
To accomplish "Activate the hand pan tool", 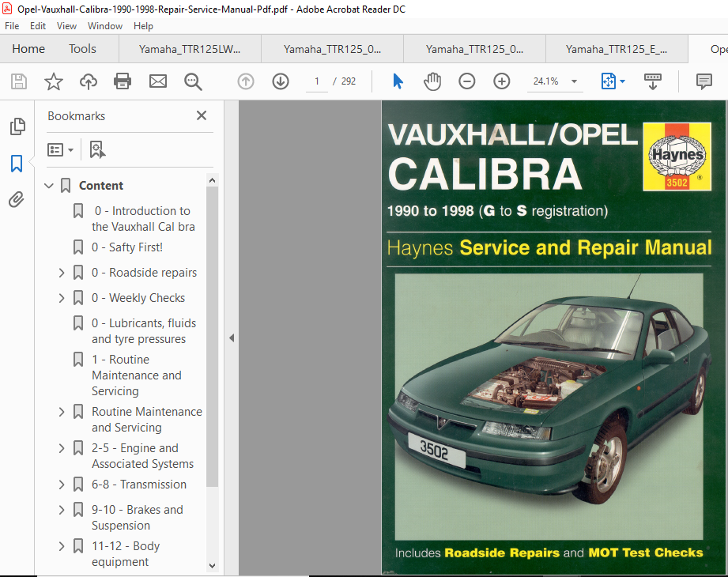I will tap(432, 81).
